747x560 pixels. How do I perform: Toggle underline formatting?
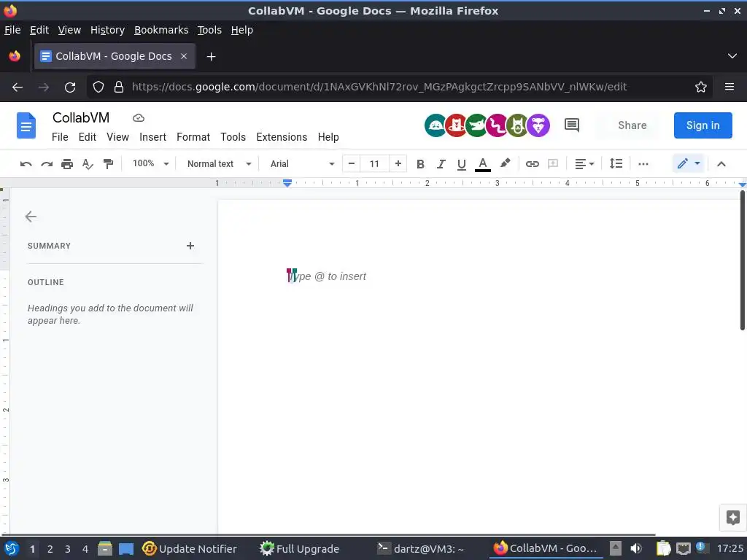pyautogui.click(x=461, y=164)
